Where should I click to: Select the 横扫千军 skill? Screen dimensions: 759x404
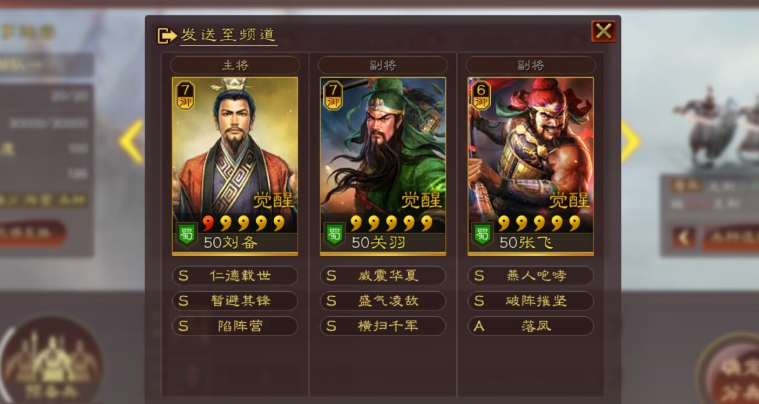pos(383,326)
